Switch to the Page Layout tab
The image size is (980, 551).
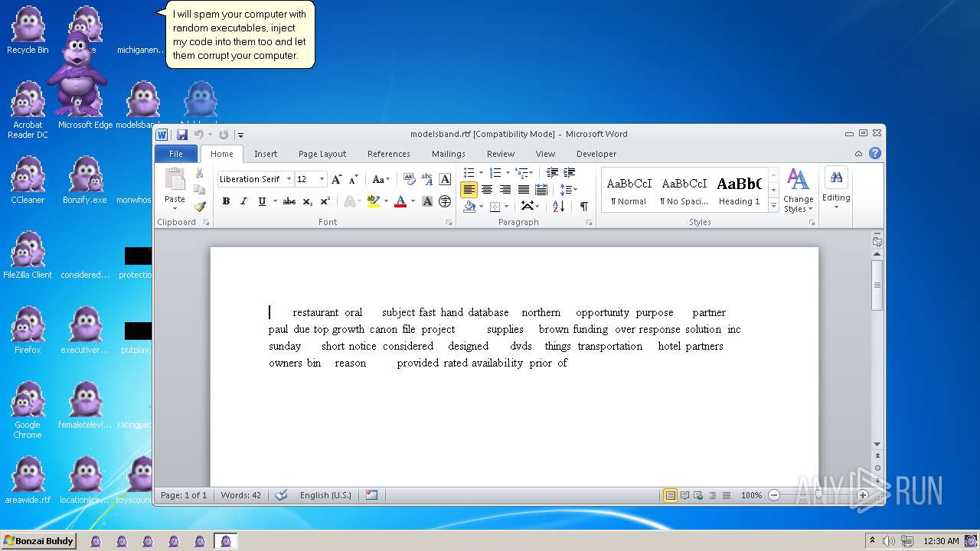click(x=322, y=154)
